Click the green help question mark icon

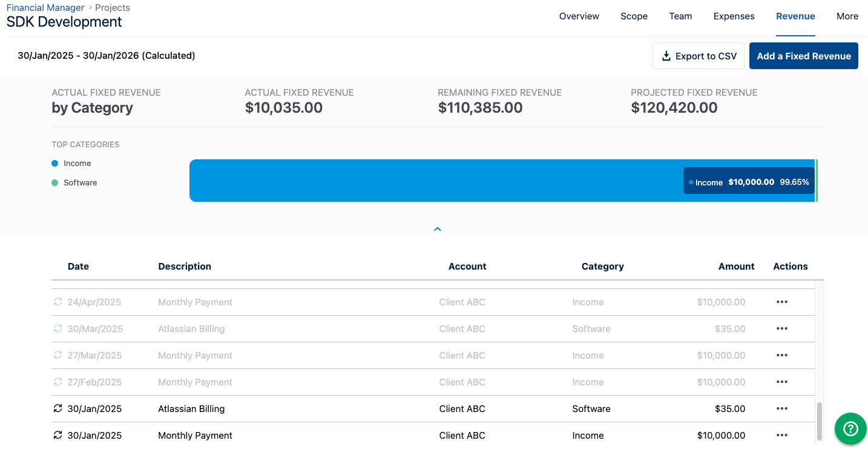tap(850, 428)
